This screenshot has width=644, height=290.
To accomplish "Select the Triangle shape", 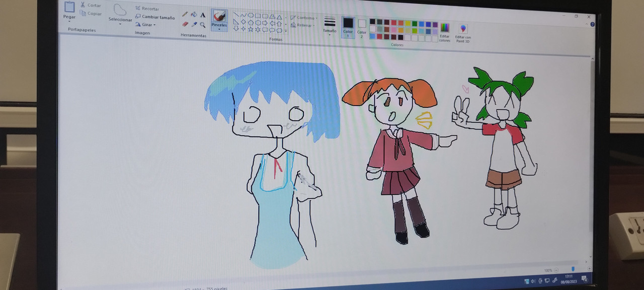I will tap(279, 17).
